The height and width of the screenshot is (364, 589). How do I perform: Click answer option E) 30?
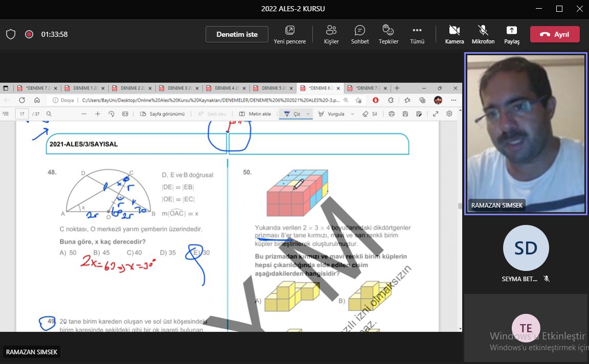(x=201, y=253)
